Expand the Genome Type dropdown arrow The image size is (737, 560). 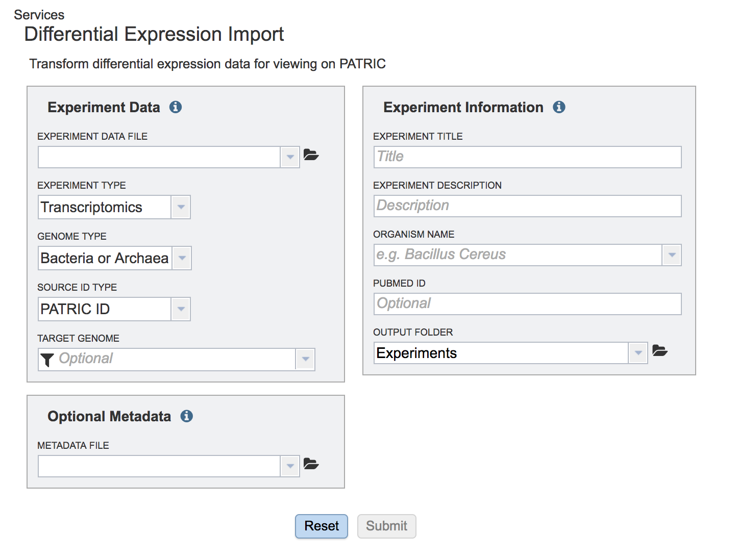point(182,259)
